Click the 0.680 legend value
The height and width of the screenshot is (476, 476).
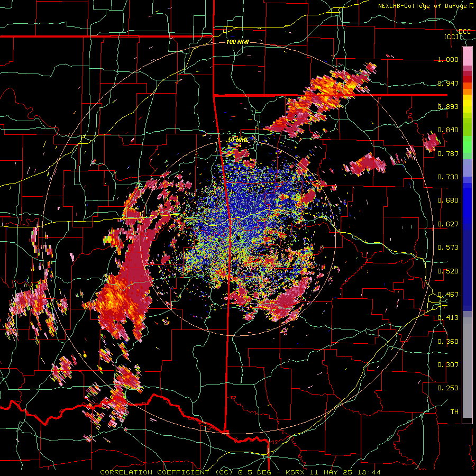pos(448,200)
